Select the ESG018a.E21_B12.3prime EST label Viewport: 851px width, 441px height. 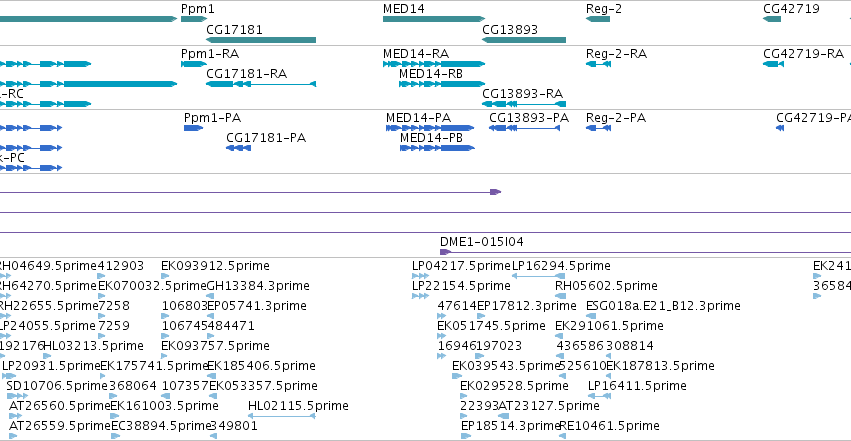click(x=663, y=306)
